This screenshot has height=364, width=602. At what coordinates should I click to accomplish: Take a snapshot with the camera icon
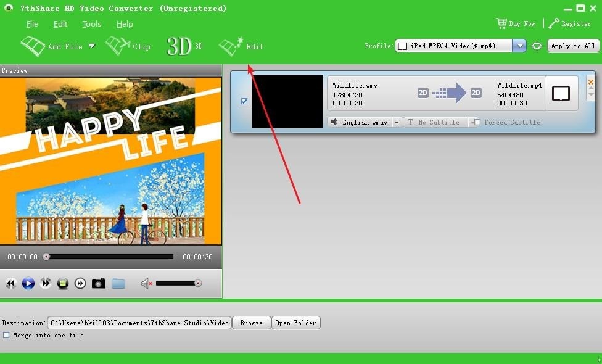(x=99, y=283)
